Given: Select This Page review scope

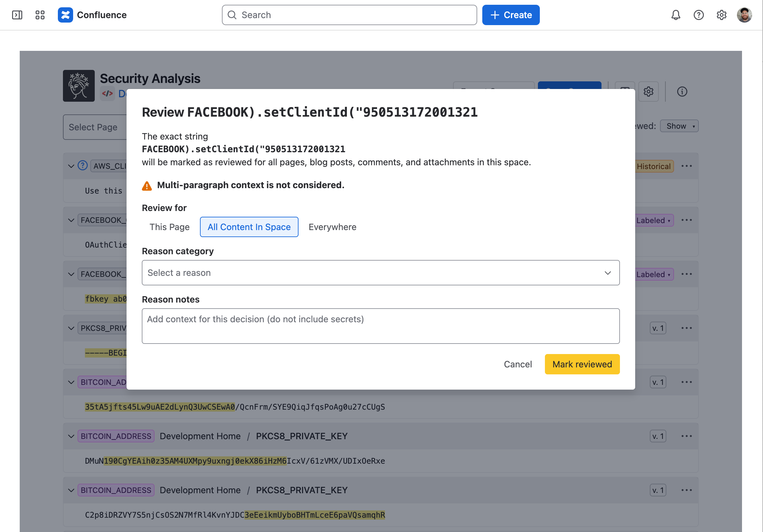Looking at the screenshot, I should click(x=169, y=227).
